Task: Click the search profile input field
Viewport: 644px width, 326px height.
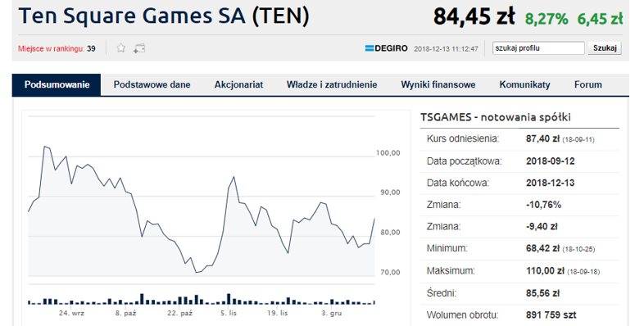Action: click(538, 48)
